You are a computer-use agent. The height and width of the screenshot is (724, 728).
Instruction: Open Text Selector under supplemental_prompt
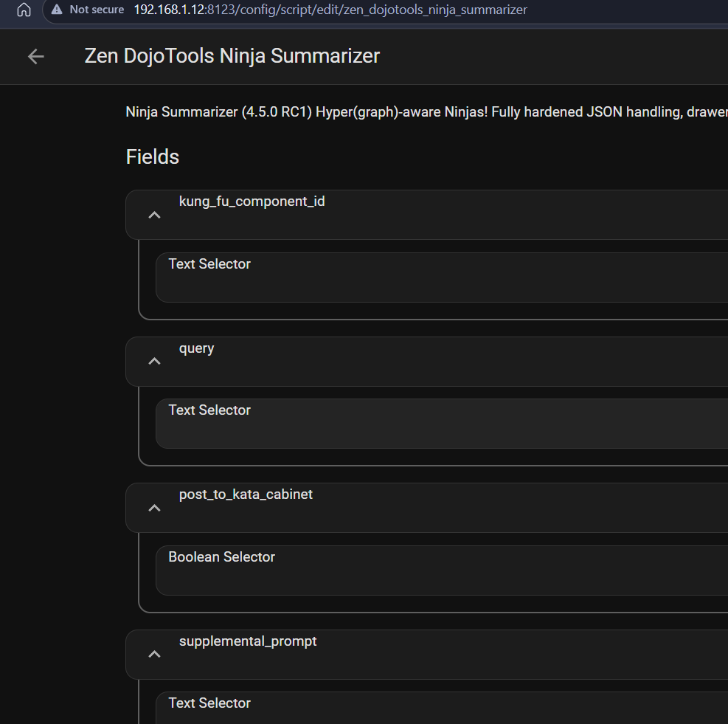pos(442,708)
